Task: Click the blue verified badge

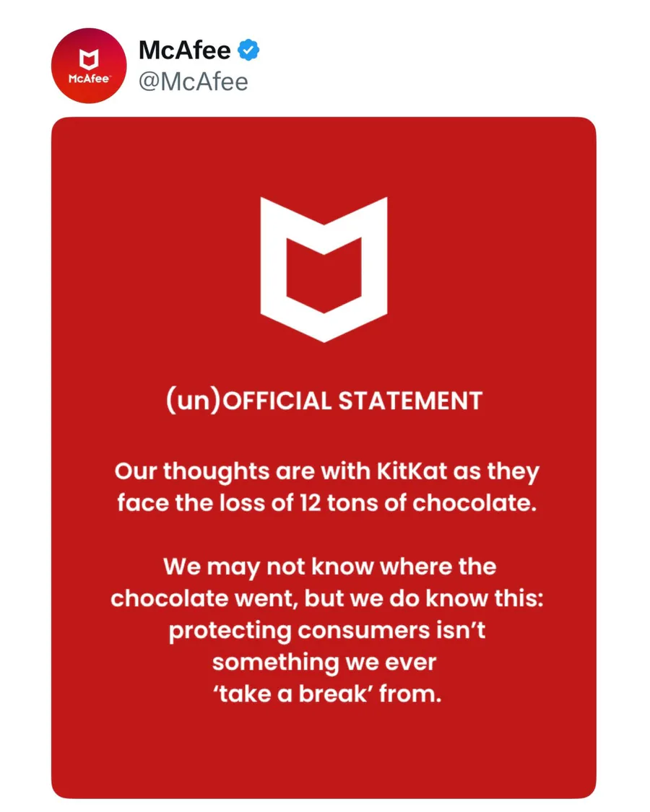Action: (x=249, y=51)
